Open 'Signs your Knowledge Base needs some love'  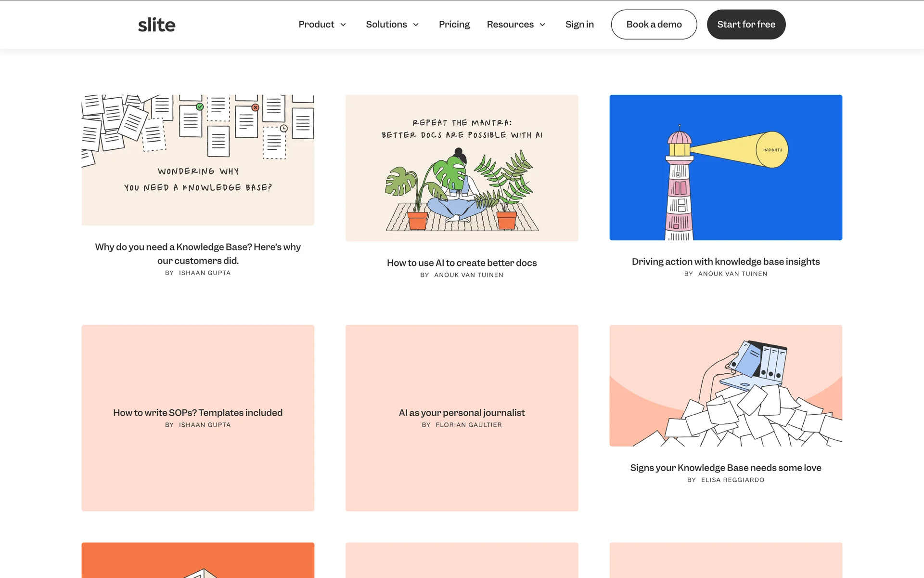click(725, 468)
